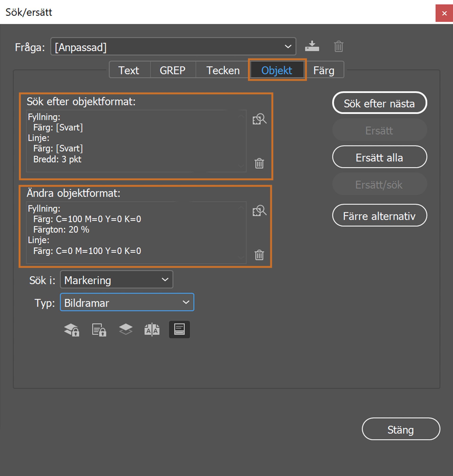453x476 pixels.
Task: Toggle include locked stories icon
Action: pos(99,330)
